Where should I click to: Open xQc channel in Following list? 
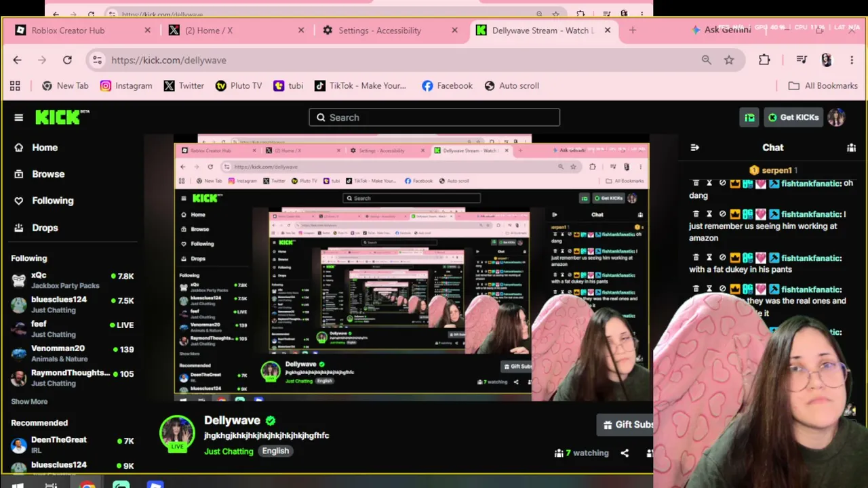72,280
